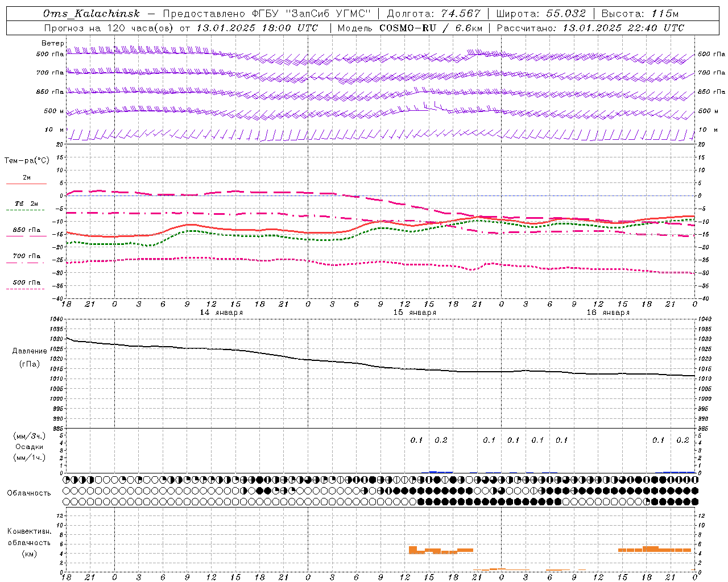Select the Широта: 55.032 latitude value

[541, 14]
